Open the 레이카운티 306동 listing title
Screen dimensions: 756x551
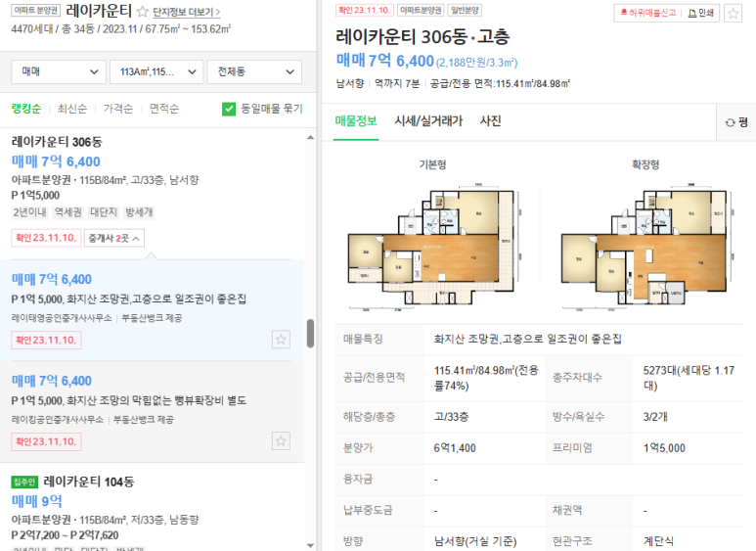(x=57, y=142)
